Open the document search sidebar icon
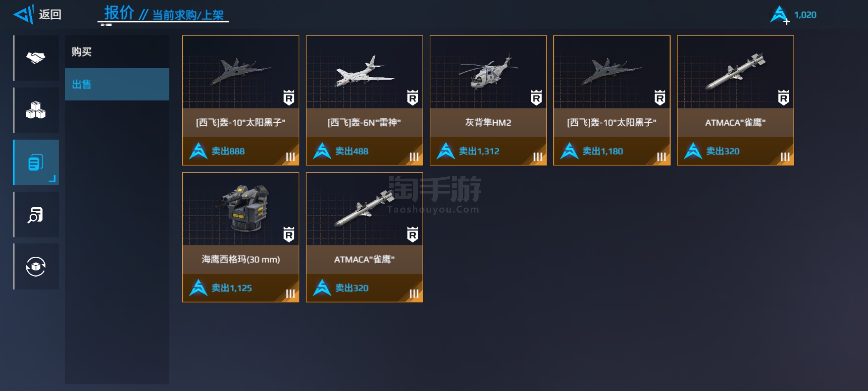 click(36, 215)
